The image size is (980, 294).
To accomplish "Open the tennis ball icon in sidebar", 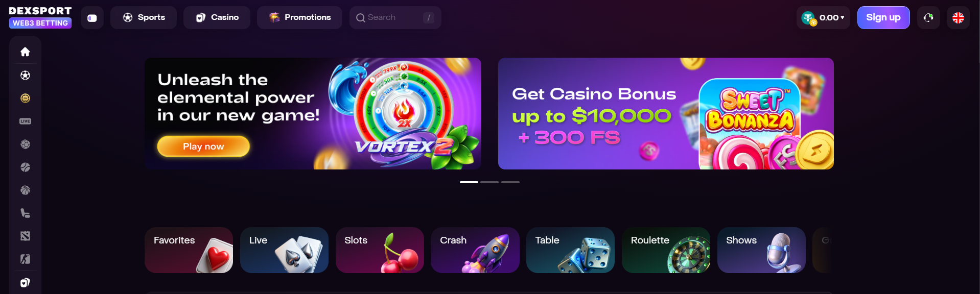I will [25, 167].
